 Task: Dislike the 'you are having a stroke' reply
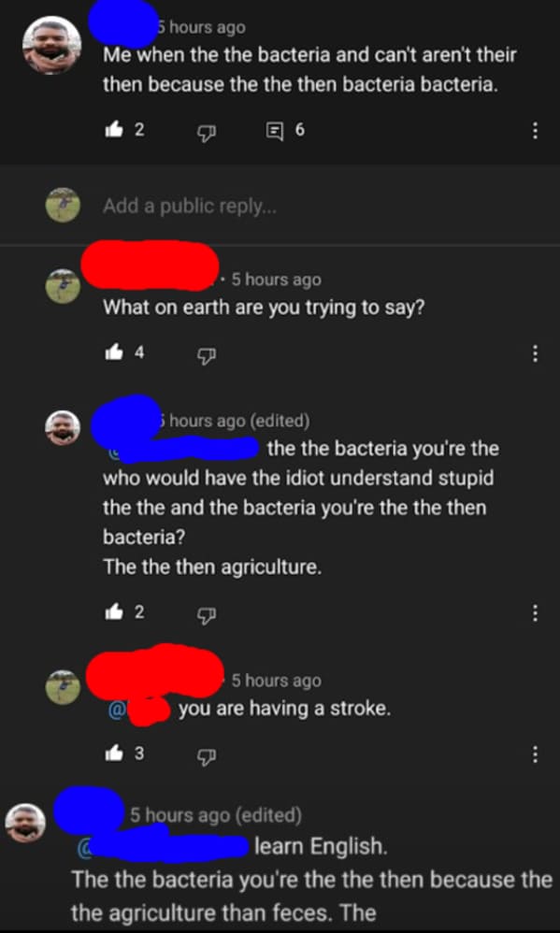206,756
